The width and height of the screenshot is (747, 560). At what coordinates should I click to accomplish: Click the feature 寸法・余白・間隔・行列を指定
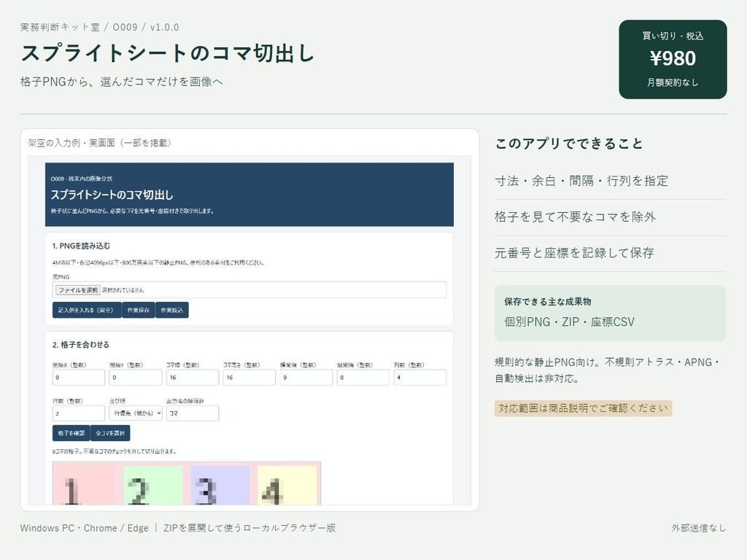pyautogui.click(x=581, y=181)
